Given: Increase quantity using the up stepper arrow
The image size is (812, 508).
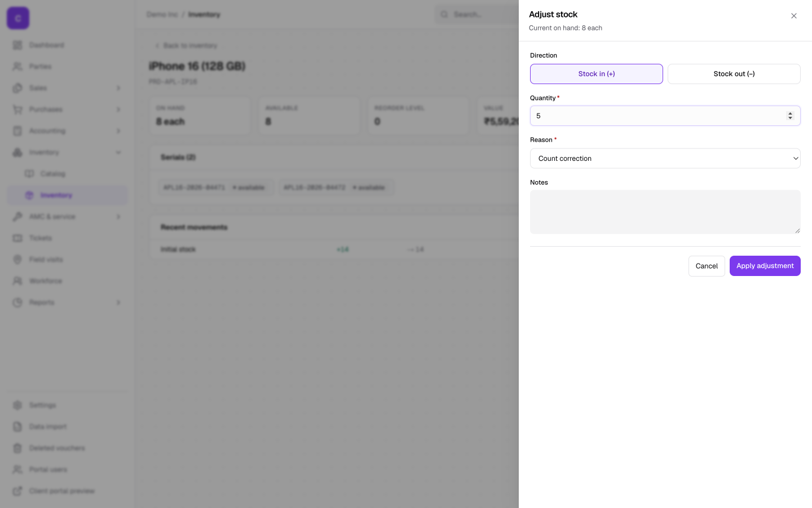Looking at the screenshot, I should pyautogui.click(x=790, y=113).
